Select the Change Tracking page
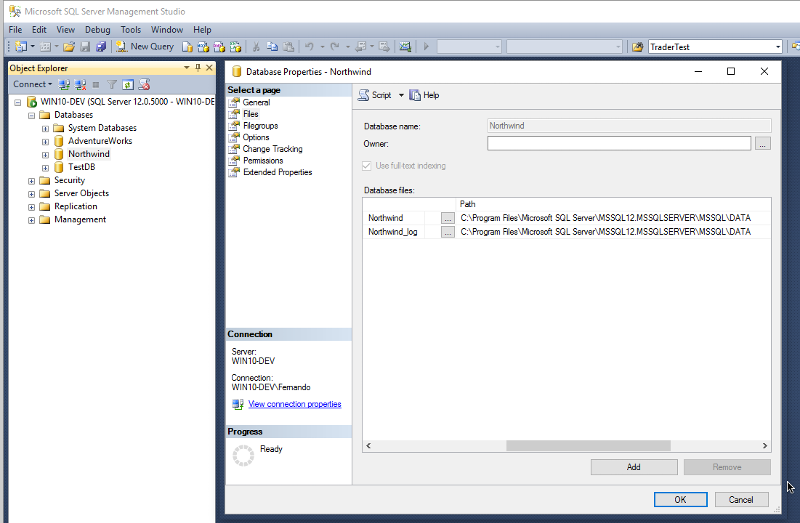Image resolution: width=800 pixels, height=523 pixels. pos(272,149)
